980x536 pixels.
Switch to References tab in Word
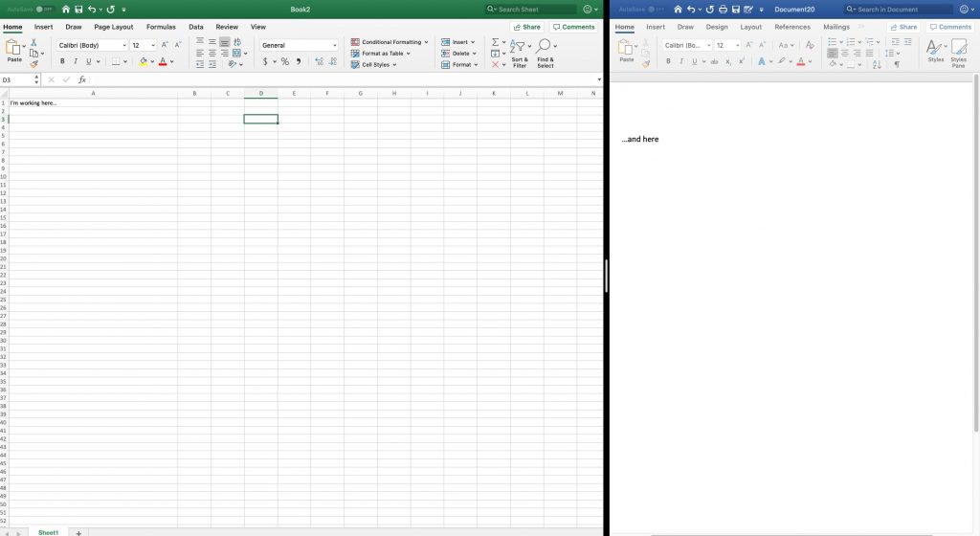coord(791,27)
